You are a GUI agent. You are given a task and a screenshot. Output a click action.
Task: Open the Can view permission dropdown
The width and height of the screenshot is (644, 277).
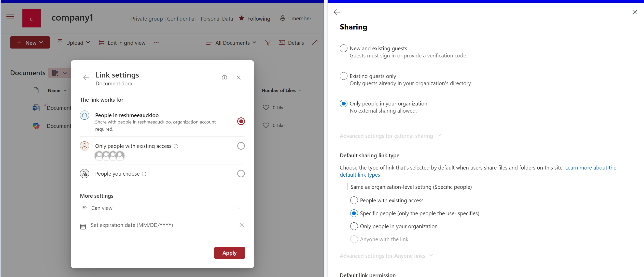click(x=239, y=208)
